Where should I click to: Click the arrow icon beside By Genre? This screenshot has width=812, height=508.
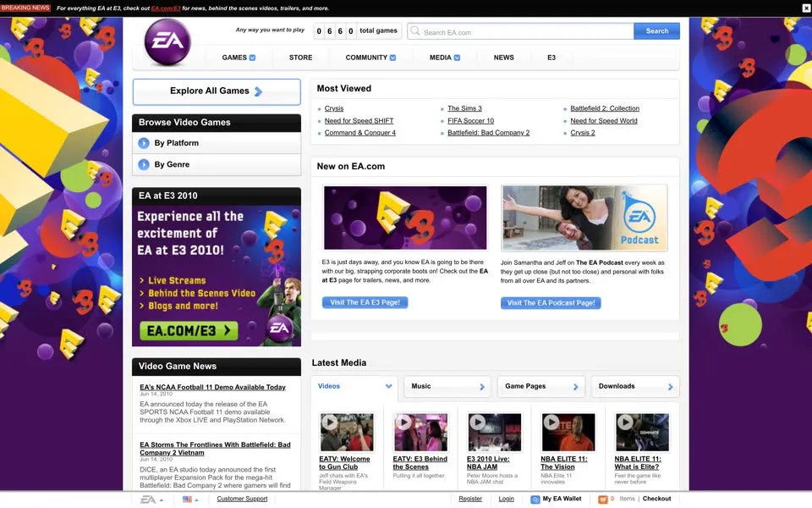pyautogui.click(x=144, y=164)
